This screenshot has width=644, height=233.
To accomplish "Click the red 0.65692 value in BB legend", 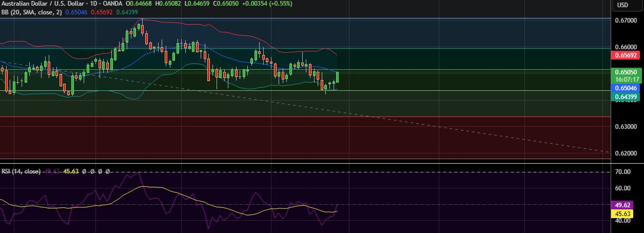I will point(102,13).
